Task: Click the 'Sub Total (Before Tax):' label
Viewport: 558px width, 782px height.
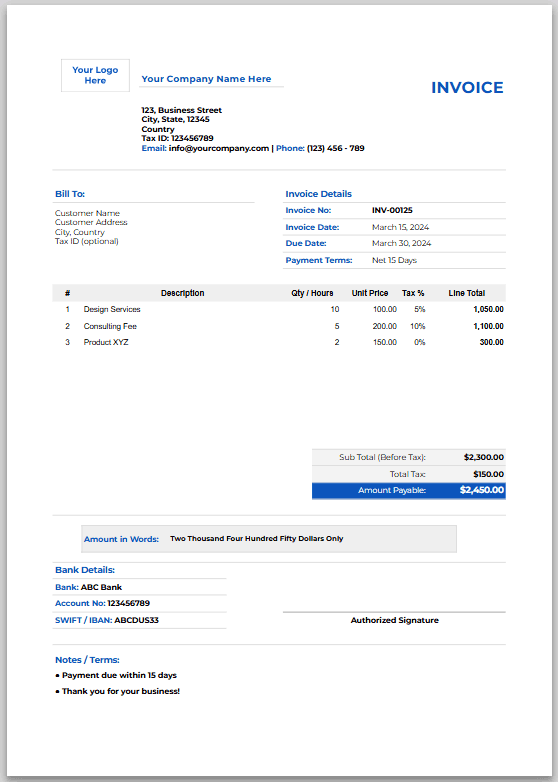Action: (382, 457)
